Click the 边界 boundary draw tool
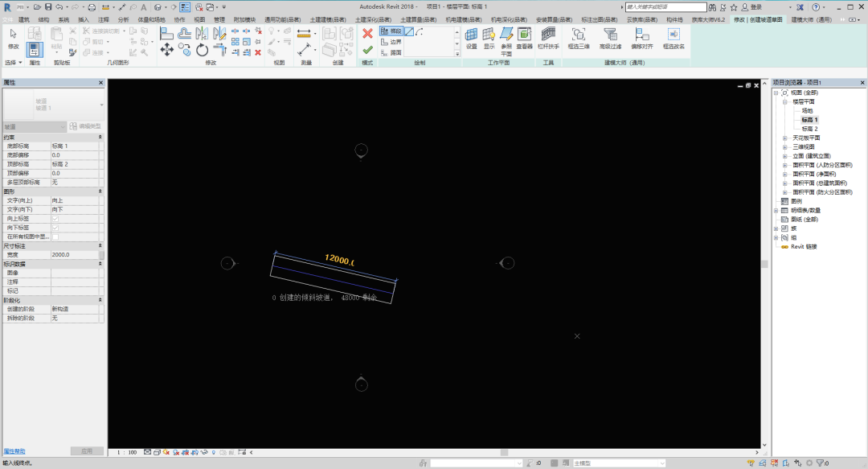Screen dimensions: 868x469 391,42
